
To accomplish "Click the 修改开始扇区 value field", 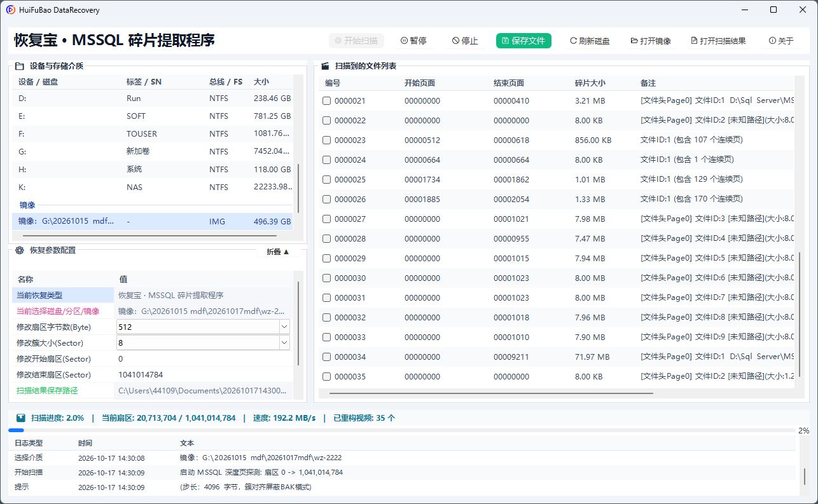I will [x=204, y=359].
